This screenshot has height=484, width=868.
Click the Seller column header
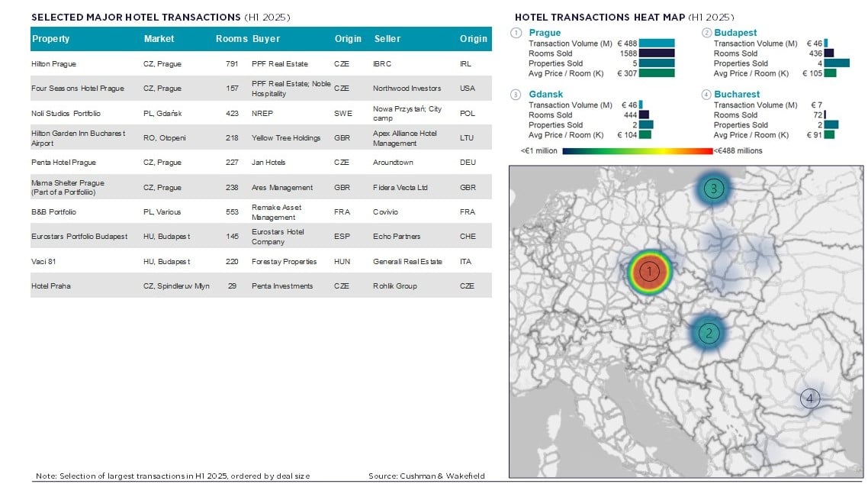click(x=387, y=39)
